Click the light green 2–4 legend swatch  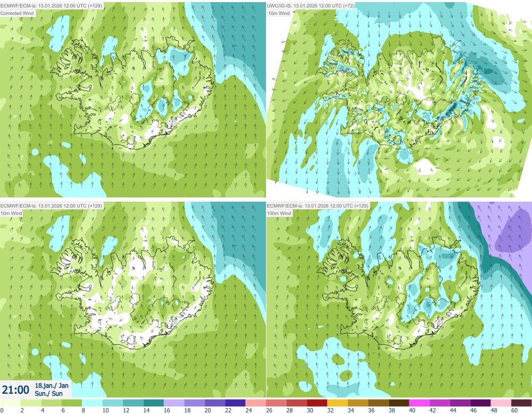[31, 403]
